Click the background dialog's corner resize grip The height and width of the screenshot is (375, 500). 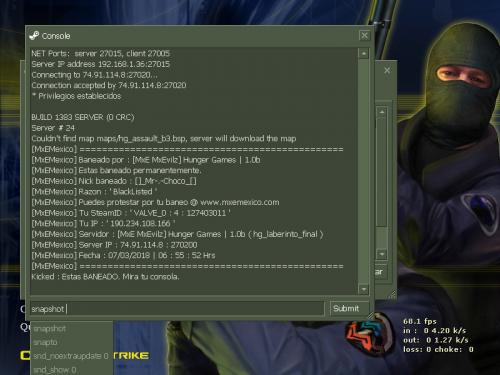[392, 294]
